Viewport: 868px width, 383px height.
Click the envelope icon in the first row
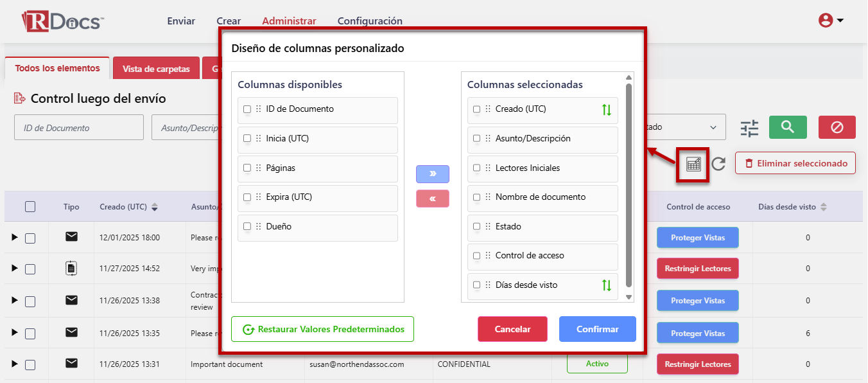pyautogui.click(x=70, y=237)
